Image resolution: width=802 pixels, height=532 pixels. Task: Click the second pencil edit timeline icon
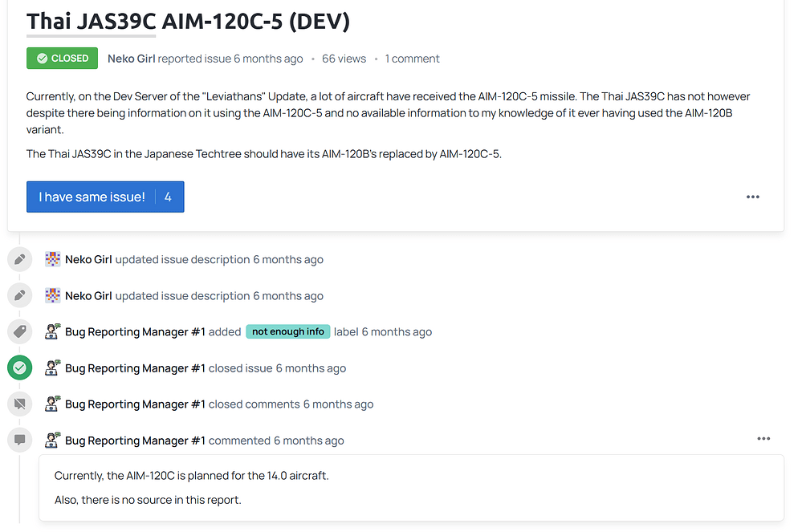(20, 295)
